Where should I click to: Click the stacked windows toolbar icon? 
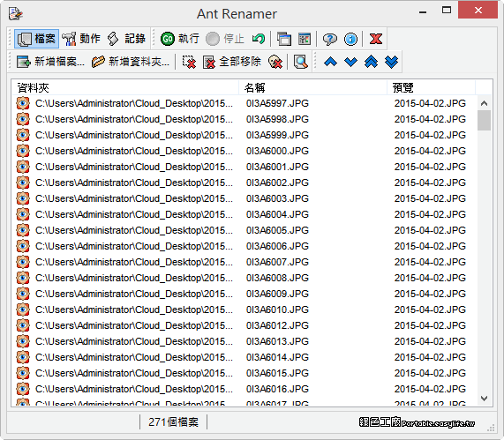point(284,39)
